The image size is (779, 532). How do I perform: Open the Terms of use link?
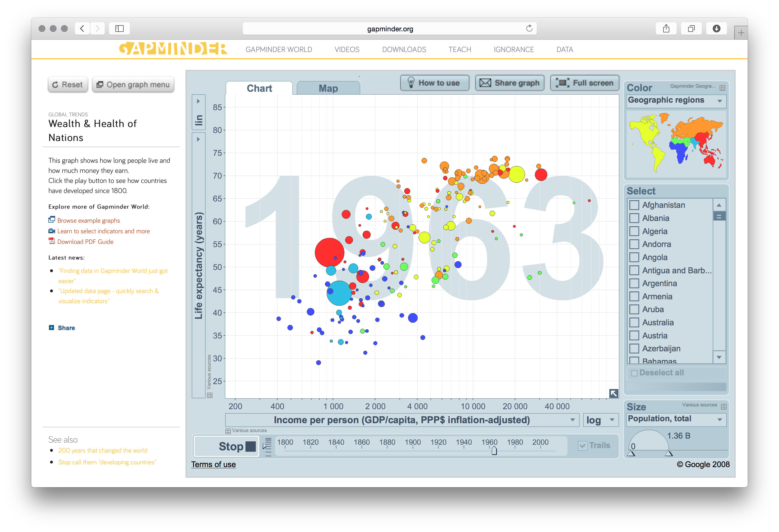click(x=213, y=464)
